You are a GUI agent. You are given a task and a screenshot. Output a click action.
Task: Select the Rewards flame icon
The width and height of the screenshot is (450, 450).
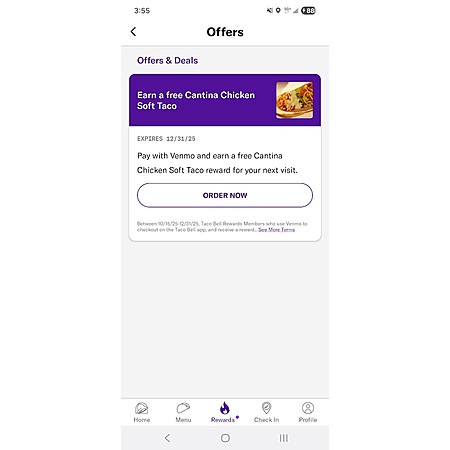225,408
